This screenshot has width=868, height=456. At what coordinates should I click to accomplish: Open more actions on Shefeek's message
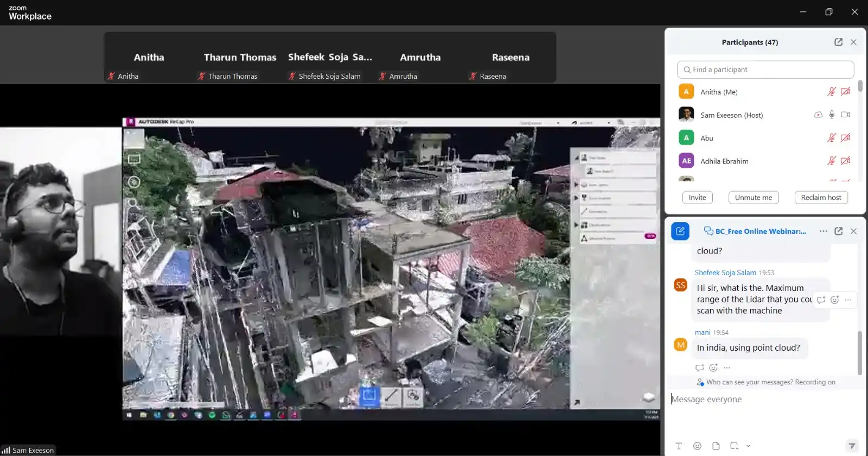coord(848,300)
